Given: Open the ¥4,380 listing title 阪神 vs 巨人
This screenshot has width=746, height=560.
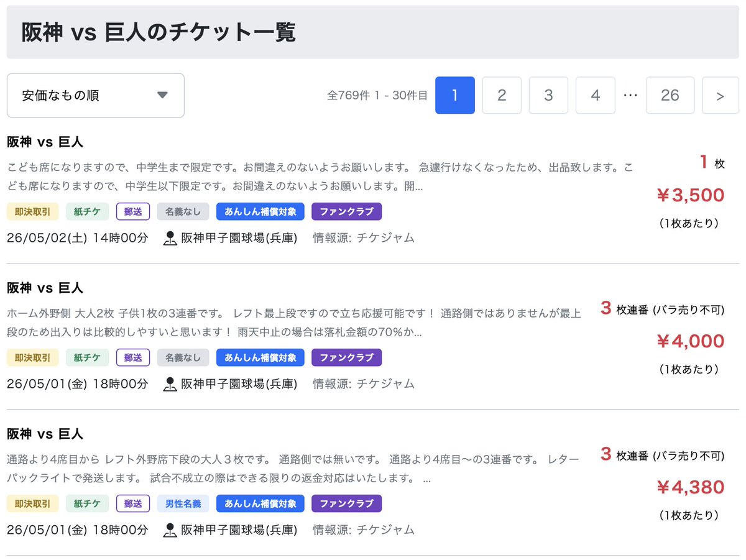Looking at the screenshot, I should click(x=45, y=434).
